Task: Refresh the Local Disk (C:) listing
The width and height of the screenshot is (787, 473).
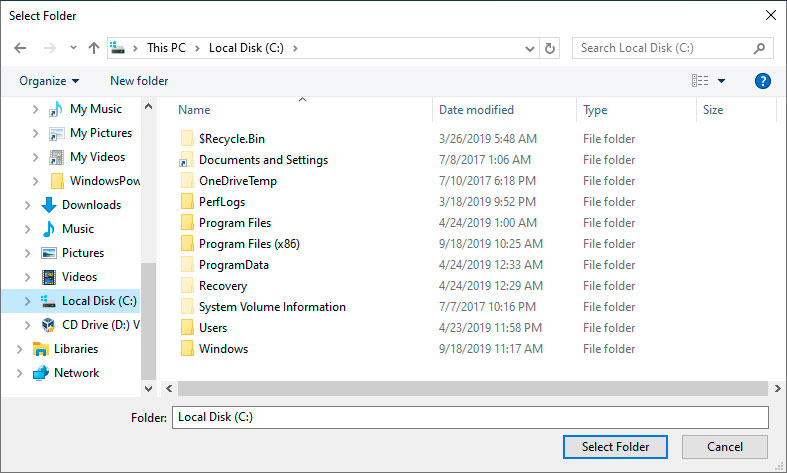Action: point(550,48)
